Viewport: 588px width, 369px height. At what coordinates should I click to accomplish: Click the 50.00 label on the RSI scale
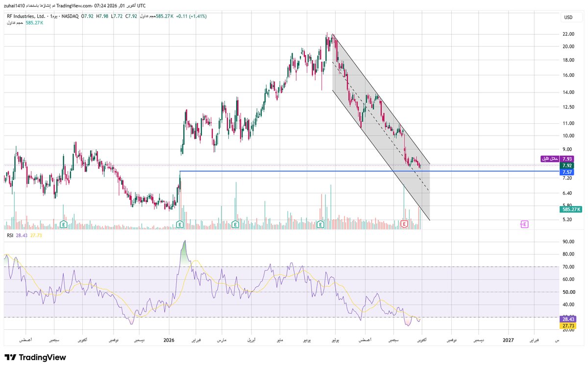point(568,292)
